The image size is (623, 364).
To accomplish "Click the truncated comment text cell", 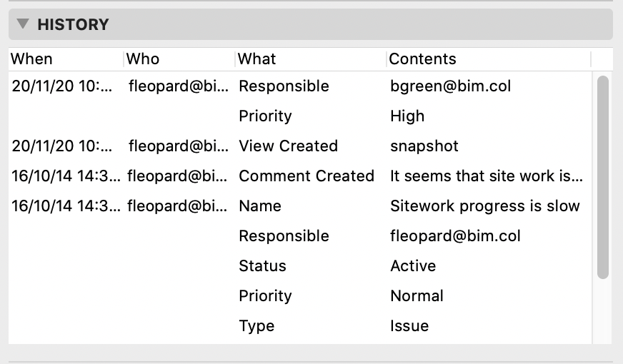I will click(487, 176).
